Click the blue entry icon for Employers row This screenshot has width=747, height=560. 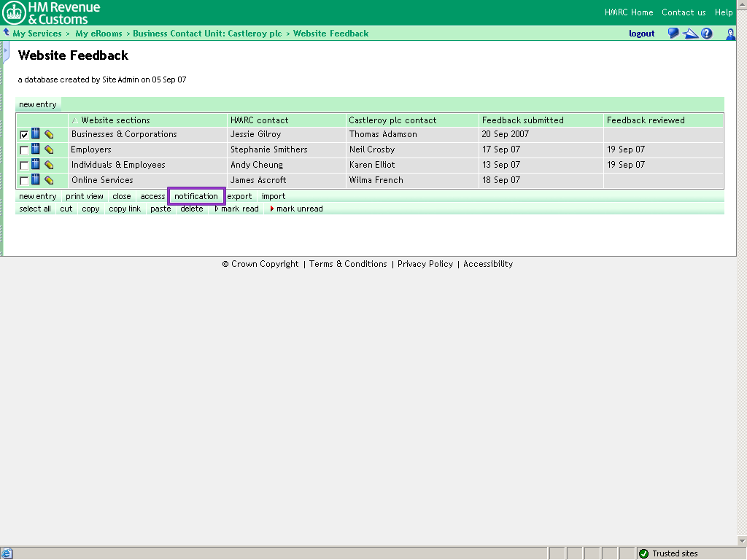[36, 149]
